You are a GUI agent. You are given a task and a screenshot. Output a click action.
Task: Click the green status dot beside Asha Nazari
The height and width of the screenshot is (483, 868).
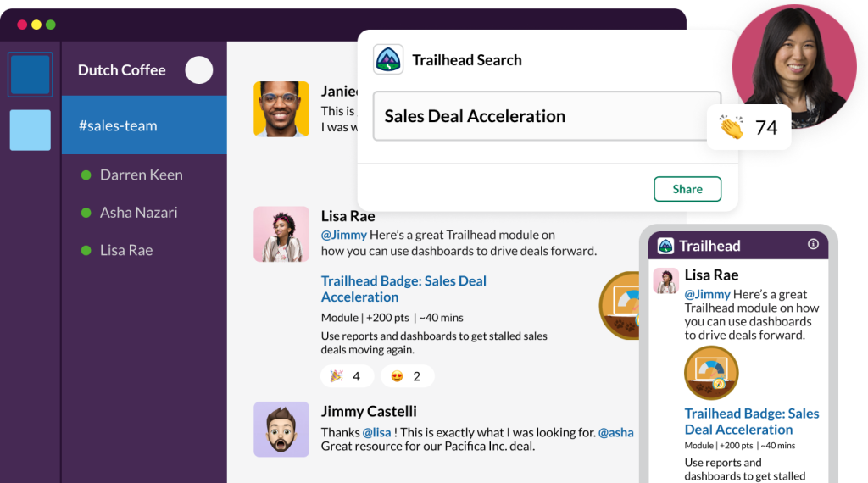(86, 213)
